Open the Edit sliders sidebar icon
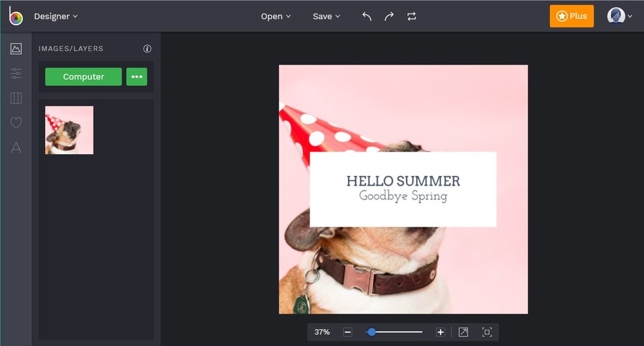 pyautogui.click(x=16, y=74)
